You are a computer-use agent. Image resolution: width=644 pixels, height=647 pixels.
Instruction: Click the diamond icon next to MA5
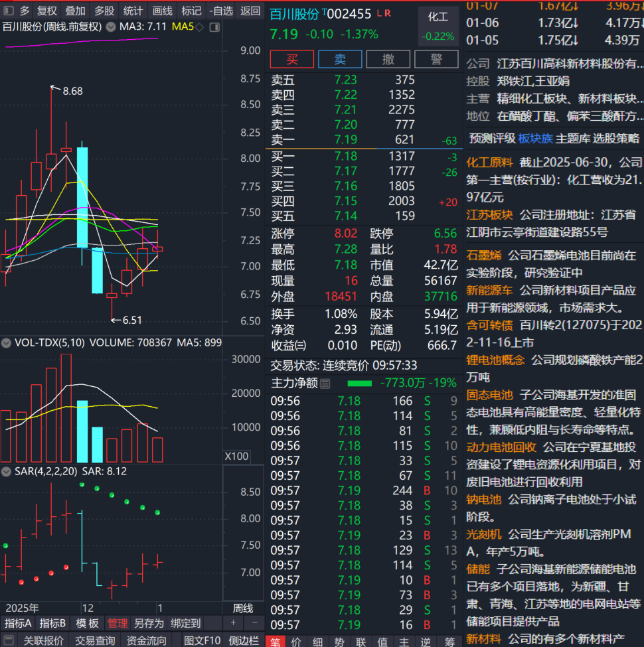[x=200, y=27]
